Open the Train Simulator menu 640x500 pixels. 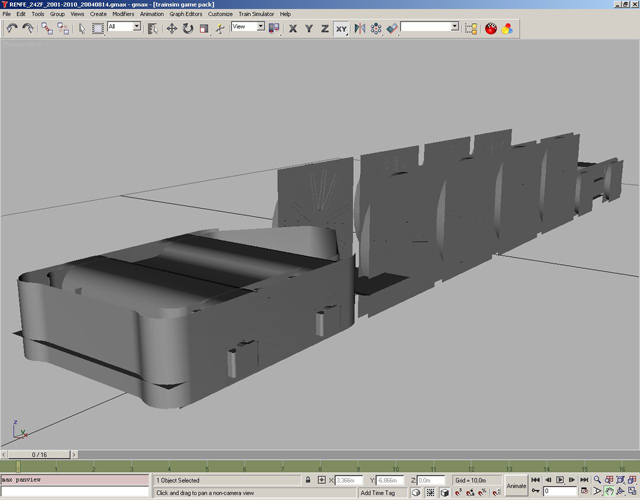pos(256,14)
